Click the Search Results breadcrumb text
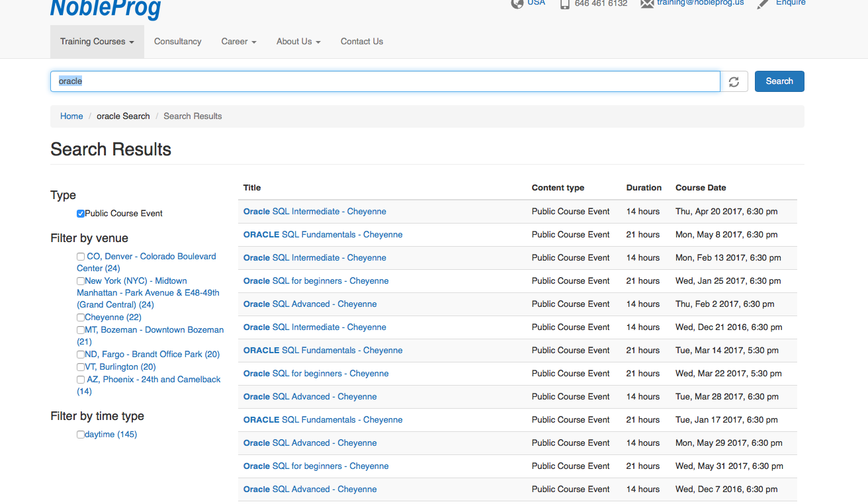This screenshot has height=504, width=868. tap(193, 116)
